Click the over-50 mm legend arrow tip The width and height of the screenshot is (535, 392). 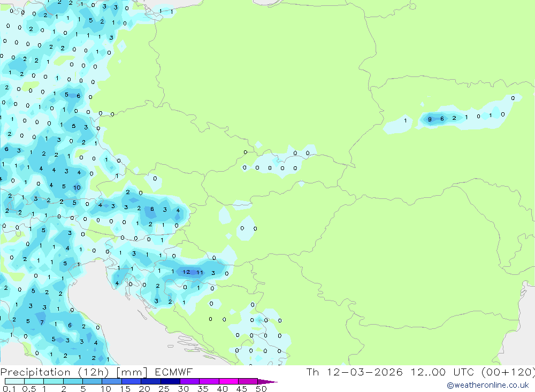268,382
